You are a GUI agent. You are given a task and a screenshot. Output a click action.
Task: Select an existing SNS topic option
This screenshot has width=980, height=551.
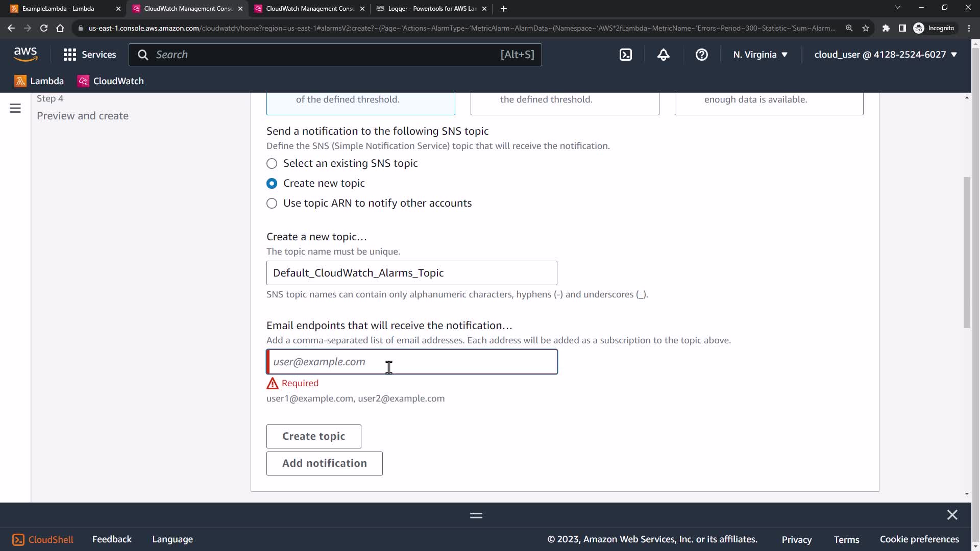point(272,163)
